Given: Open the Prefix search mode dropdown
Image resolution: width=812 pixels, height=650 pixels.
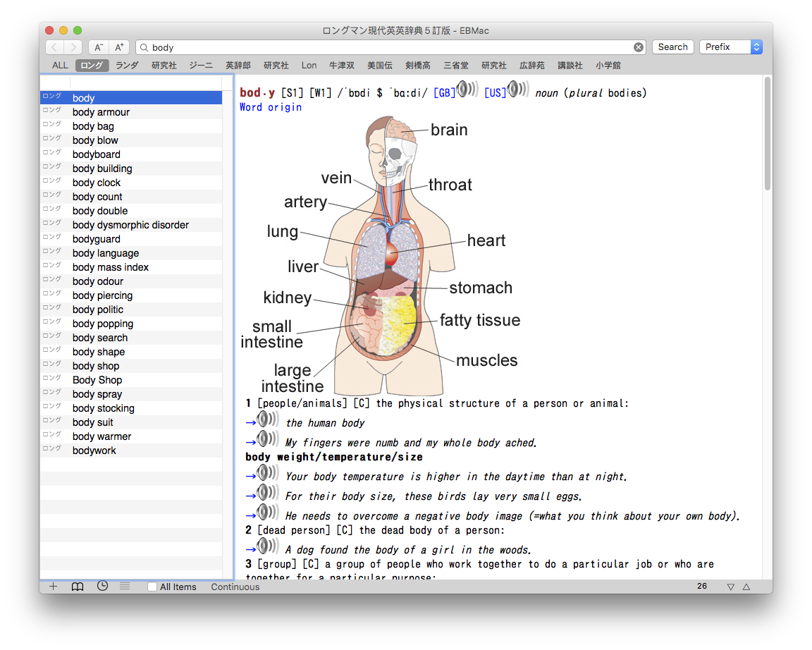Looking at the screenshot, I should pos(731,47).
